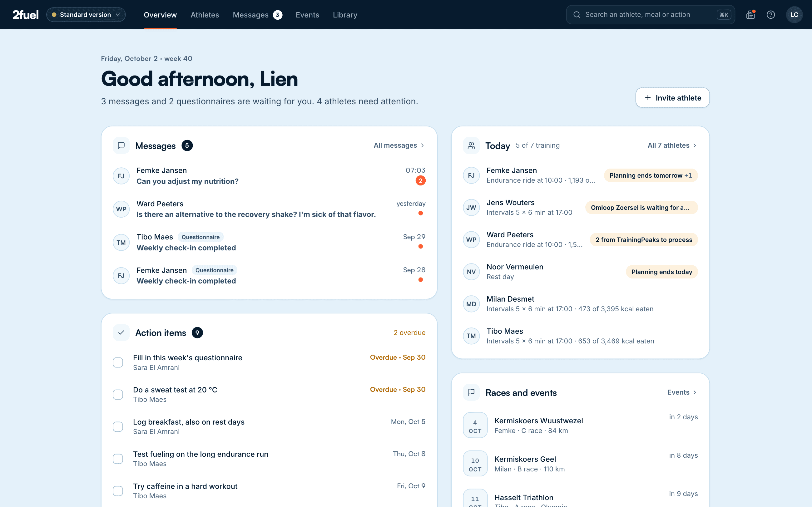
Task: Switch to the Athletes tab
Action: 205,15
